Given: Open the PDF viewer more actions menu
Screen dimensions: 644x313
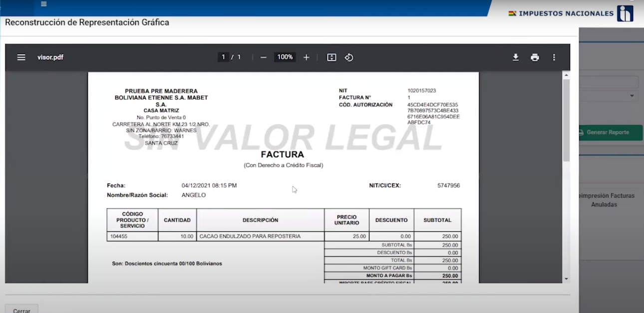Looking at the screenshot, I should [554, 57].
